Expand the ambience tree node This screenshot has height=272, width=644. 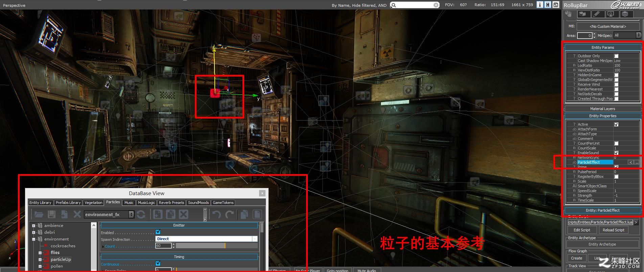(33, 226)
